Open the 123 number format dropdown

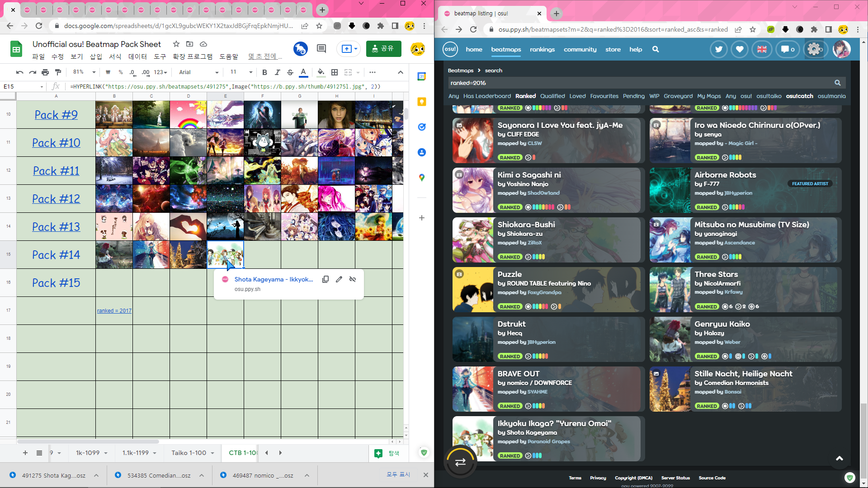coord(160,72)
